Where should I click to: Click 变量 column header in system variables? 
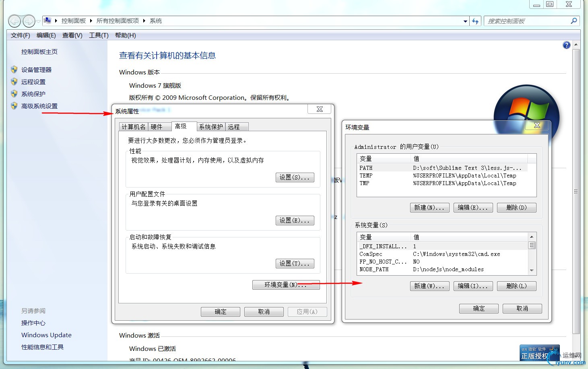tap(384, 237)
